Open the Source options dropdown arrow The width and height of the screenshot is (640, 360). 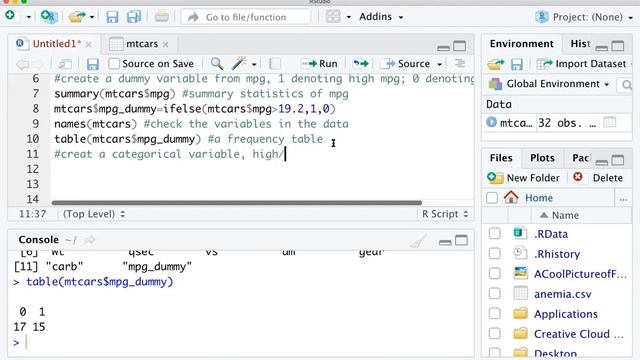[439, 64]
